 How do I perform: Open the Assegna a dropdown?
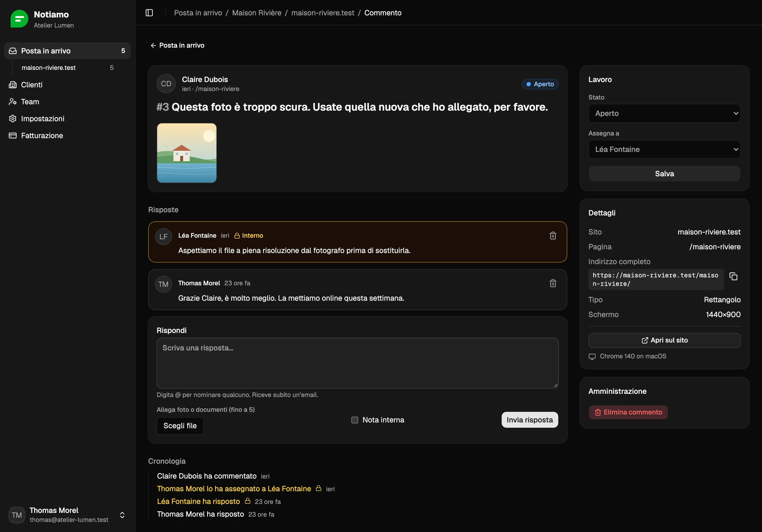pos(664,150)
